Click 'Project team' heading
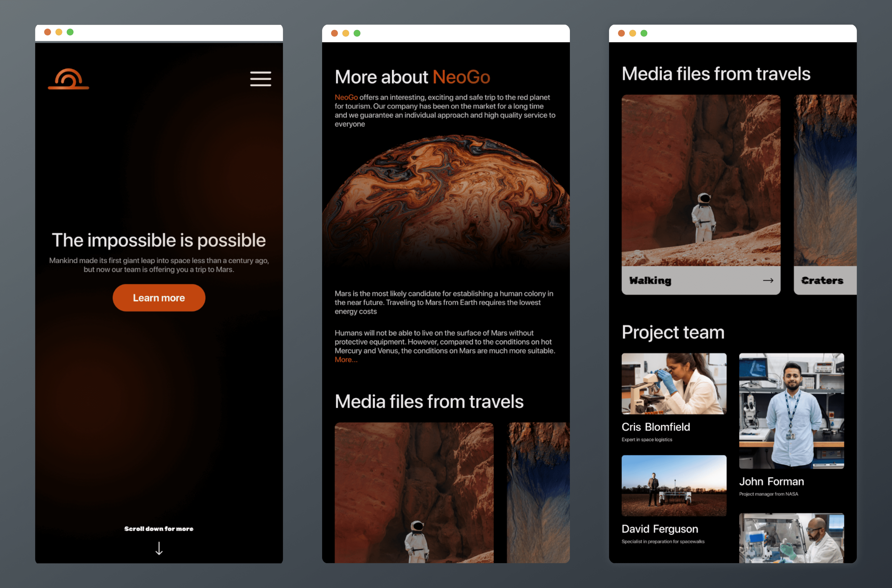Screen dimensions: 892x588 click(x=673, y=332)
